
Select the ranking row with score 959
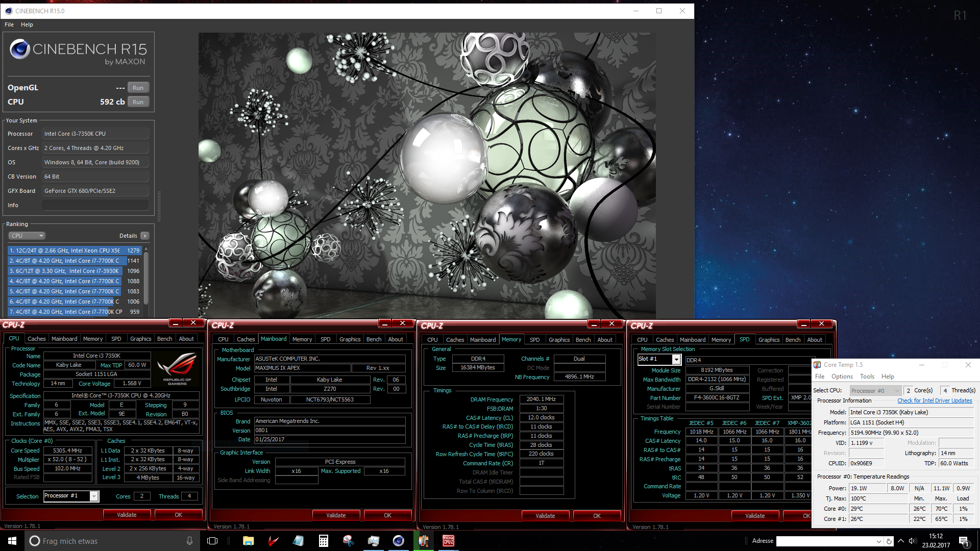[x=74, y=312]
